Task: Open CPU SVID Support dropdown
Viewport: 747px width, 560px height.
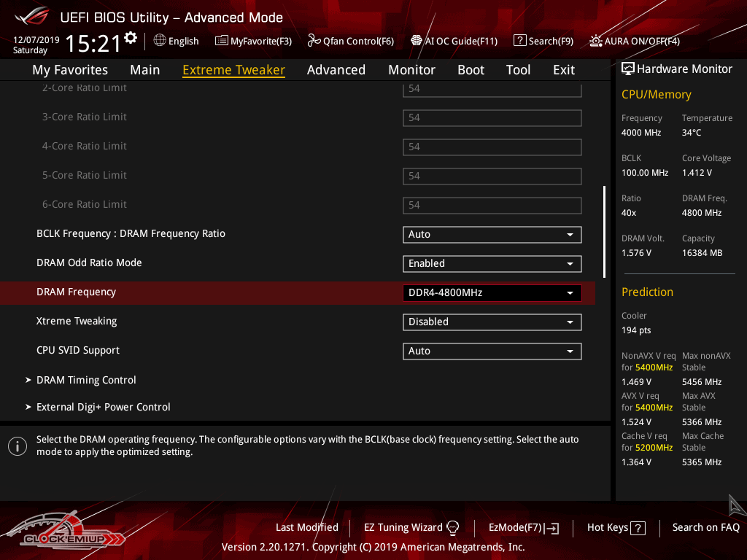Action: coord(492,351)
